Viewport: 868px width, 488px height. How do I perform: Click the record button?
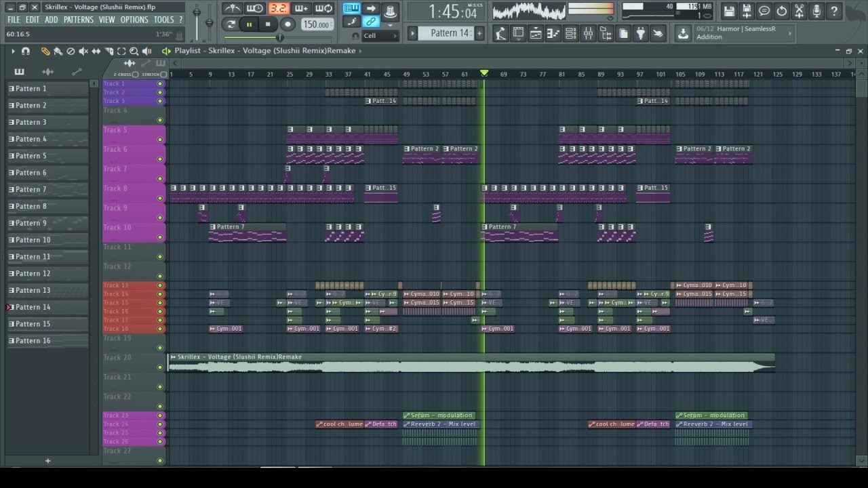tap(288, 24)
